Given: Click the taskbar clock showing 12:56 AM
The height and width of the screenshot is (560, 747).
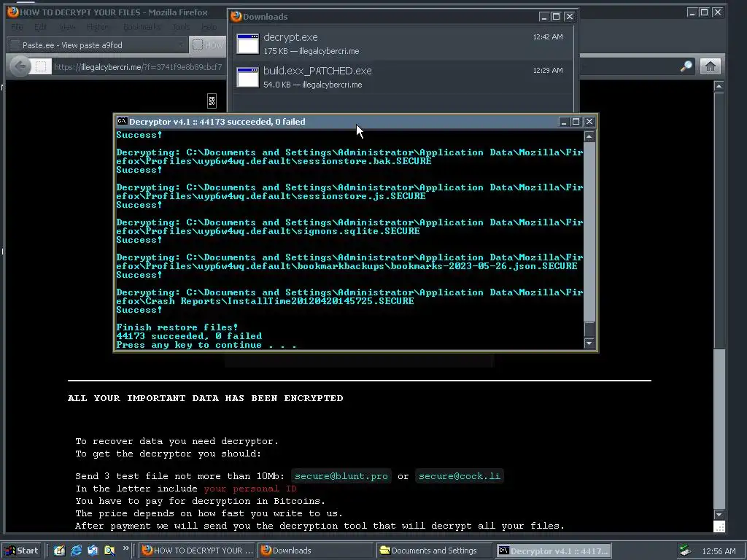Looking at the screenshot, I should tap(719, 551).
